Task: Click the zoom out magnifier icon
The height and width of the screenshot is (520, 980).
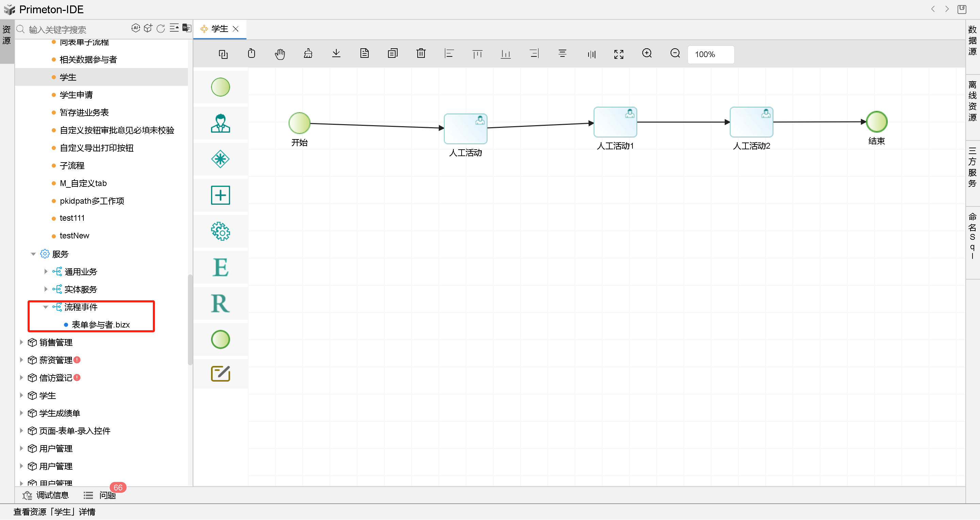Action: pyautogui.click(x=675, y=54)
